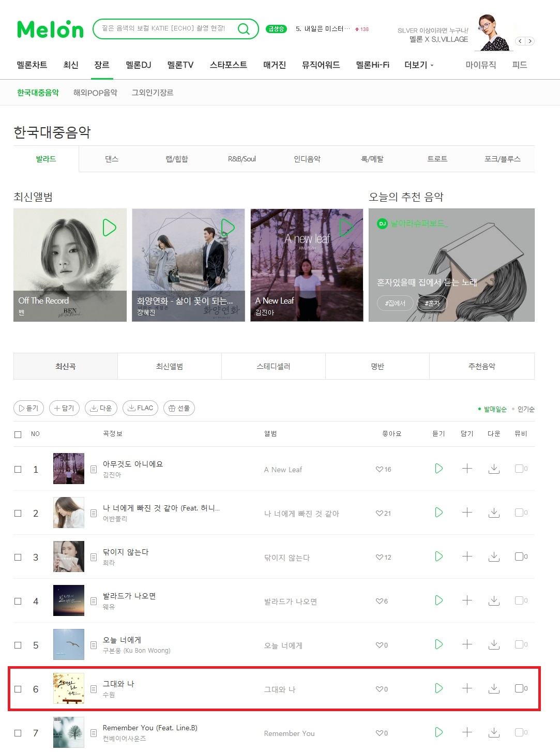This screenshot has width=560, height=752.
Task: Play the Off The Record album
Action: click(109, 228)
